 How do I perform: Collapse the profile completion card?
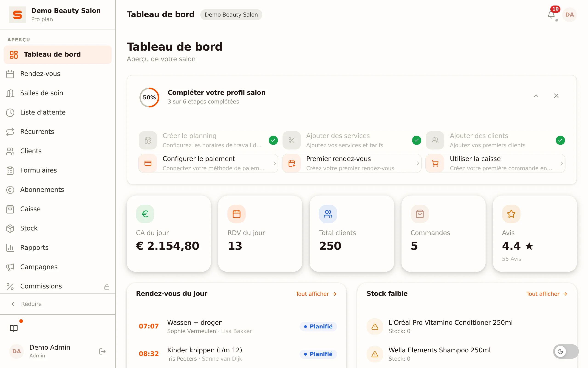pos(536,96)
